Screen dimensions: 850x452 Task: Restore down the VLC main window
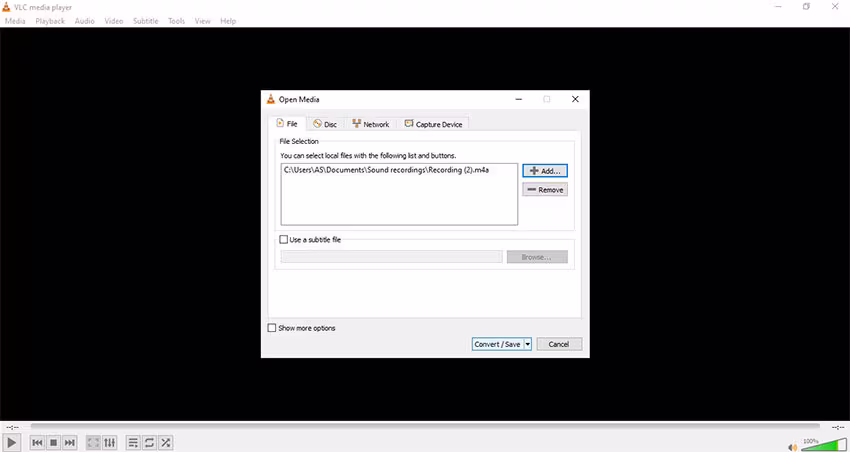point(807,7)
